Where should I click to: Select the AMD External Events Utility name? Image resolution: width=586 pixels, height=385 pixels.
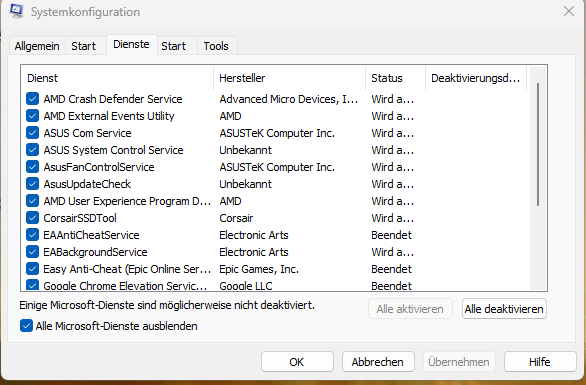pyautogui.click(x=109, y=116)
